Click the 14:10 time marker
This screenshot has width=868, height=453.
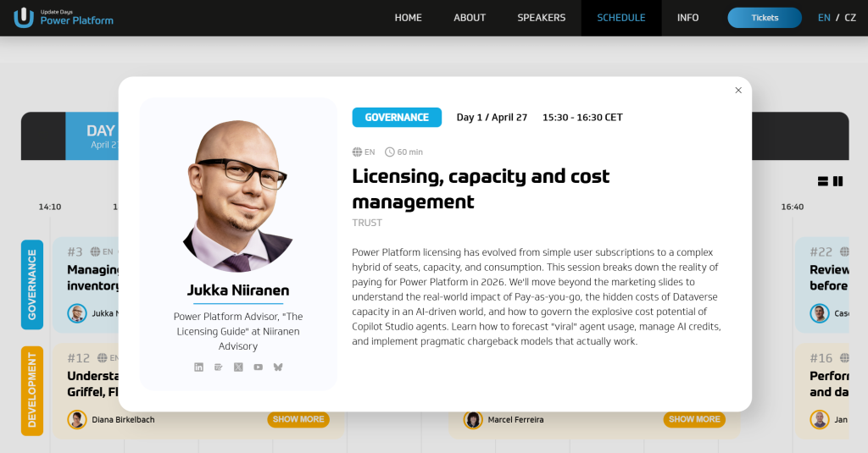pos(50,207)
